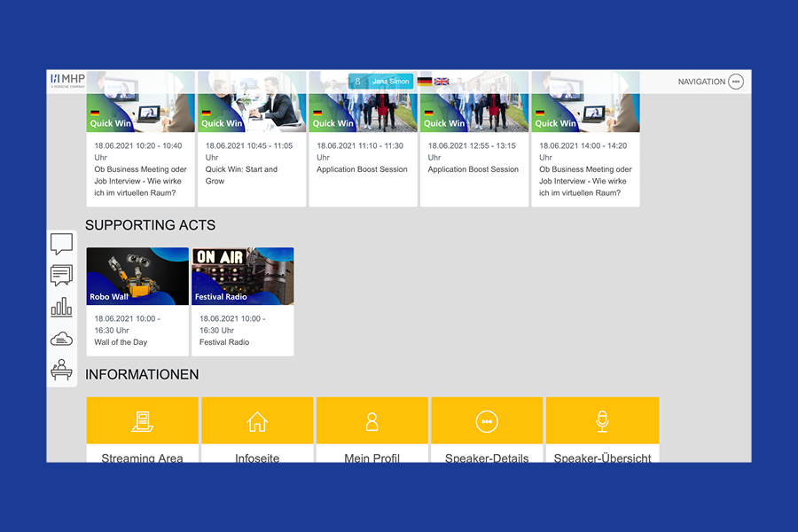Open the Festival Radio On Air thumbnail
This screenshot has height=532, width=798.
point(242,277)
